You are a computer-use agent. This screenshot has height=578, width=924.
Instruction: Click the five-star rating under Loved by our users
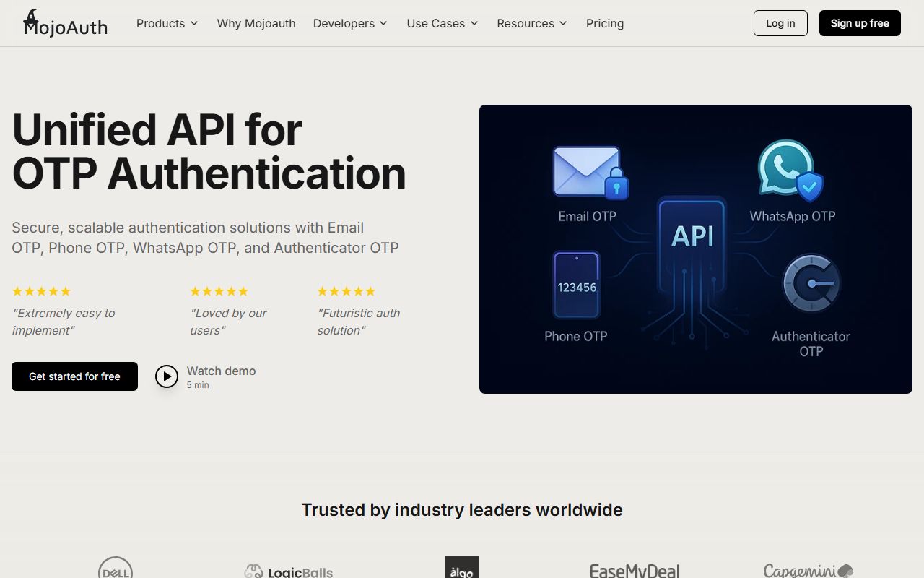219,290
